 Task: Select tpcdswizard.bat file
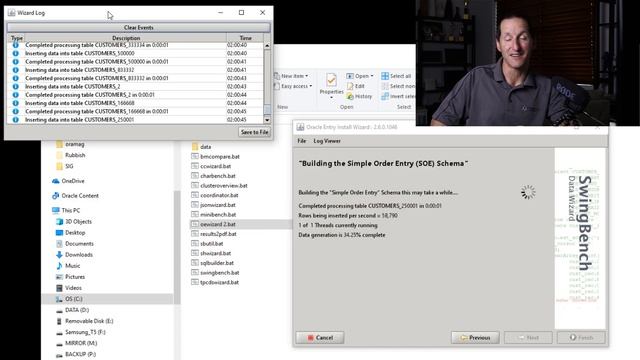click(215, 282)
